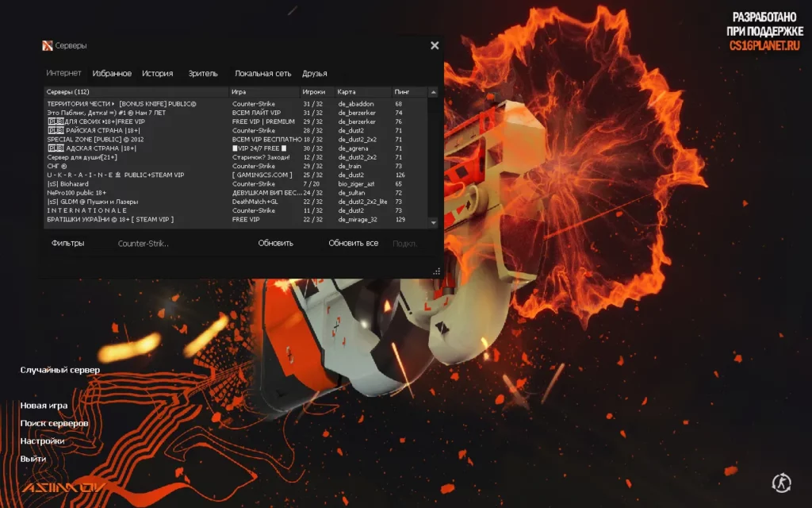The height and width of the screenshot is (508, 812).
Task: Click the server list scroll-up arrow
Action: click(x=433, y=92)
